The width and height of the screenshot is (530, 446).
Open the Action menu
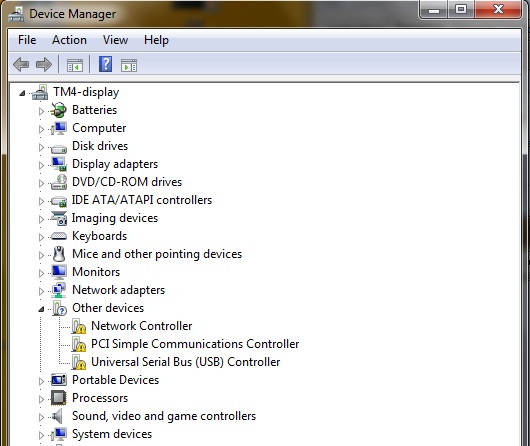[x=69, y=40]
